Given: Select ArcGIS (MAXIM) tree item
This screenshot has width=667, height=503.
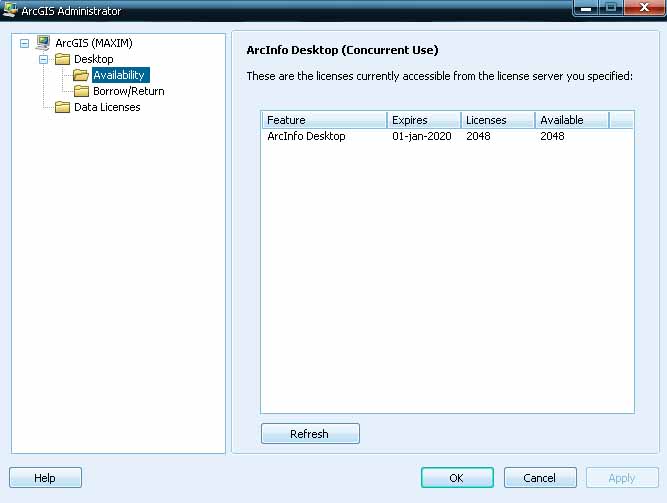Looking at the screenshot, I should tap(94, 43).
